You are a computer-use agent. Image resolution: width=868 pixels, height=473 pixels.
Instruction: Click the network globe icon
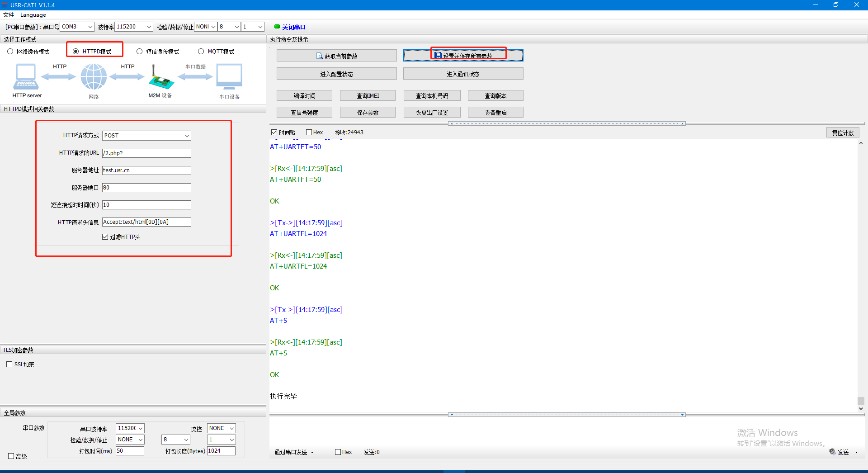(x=94, y=77)
